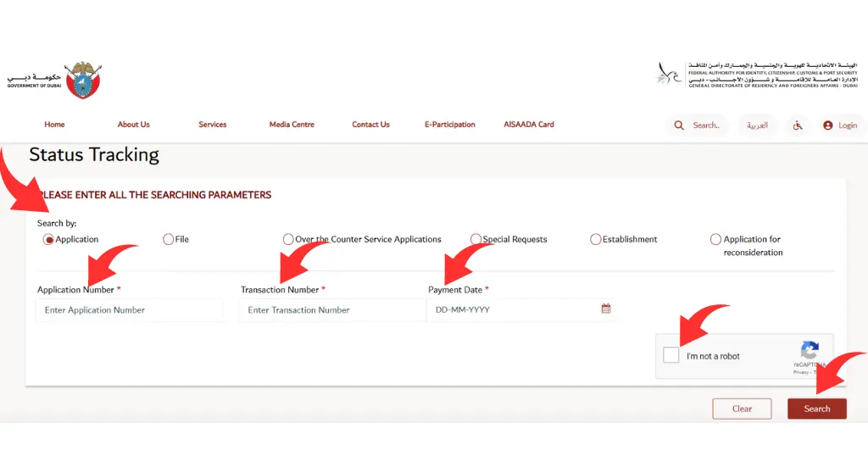Click the Payment Date label text

(x=455, y=290)
